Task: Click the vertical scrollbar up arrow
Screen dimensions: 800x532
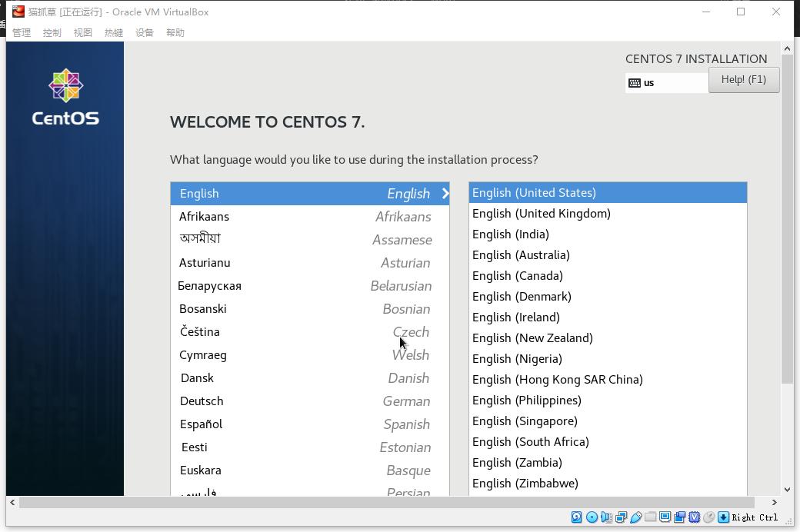Action: coord(787,48)
